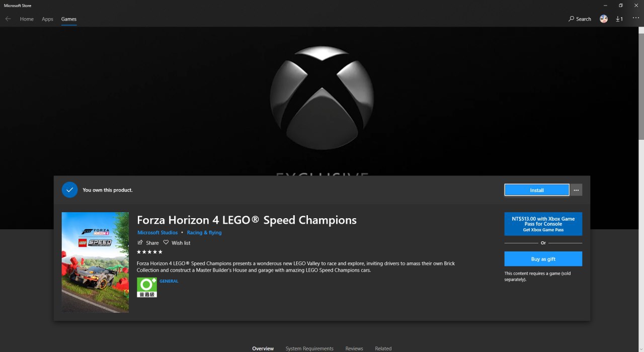Go back with the back arrow
Image resolution: width=644 pixels, height=352 pixels.
8,19
